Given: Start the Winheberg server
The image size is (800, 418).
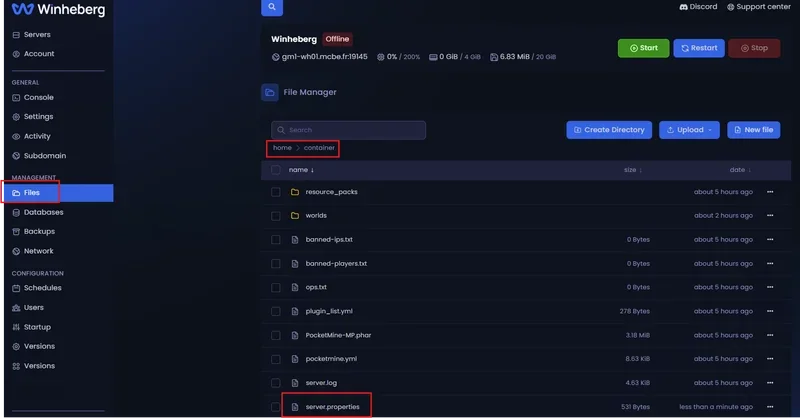Looking at the screenshot, I should click(643, 48).
